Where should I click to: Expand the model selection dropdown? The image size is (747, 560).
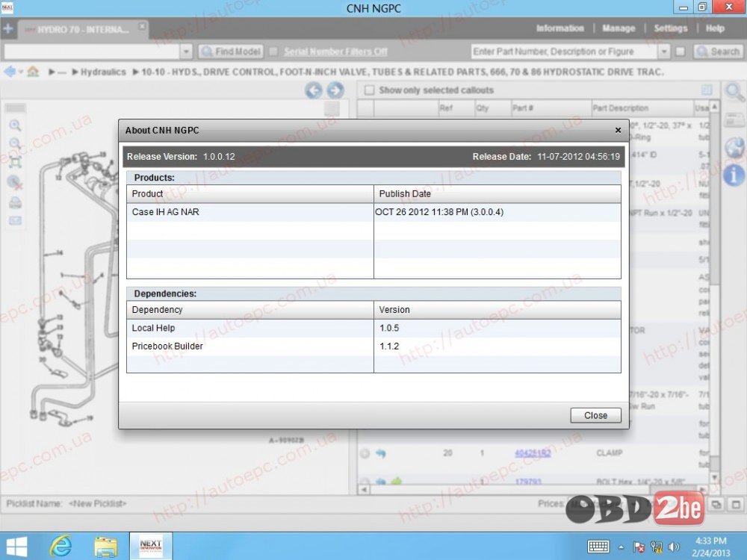point(186,52)
